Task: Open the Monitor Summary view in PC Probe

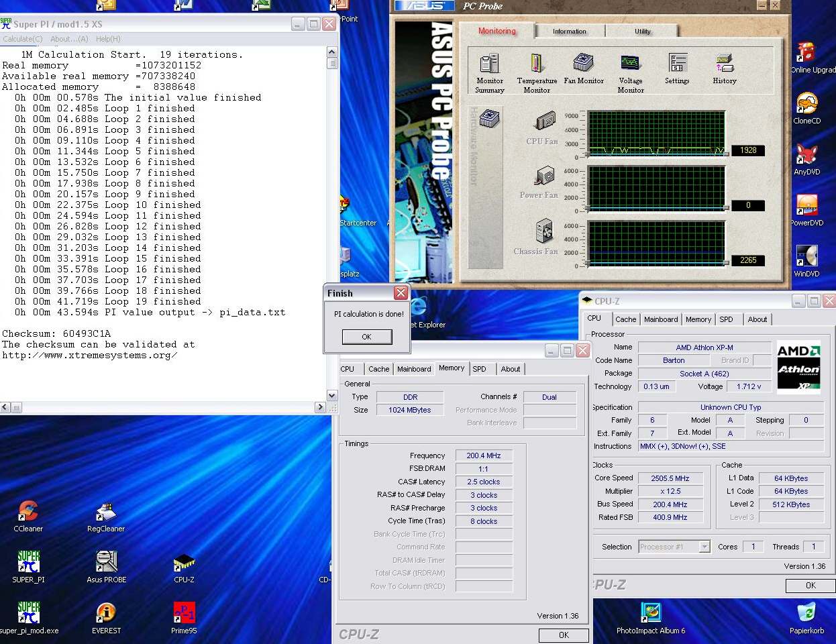Action: pos(490,73)
